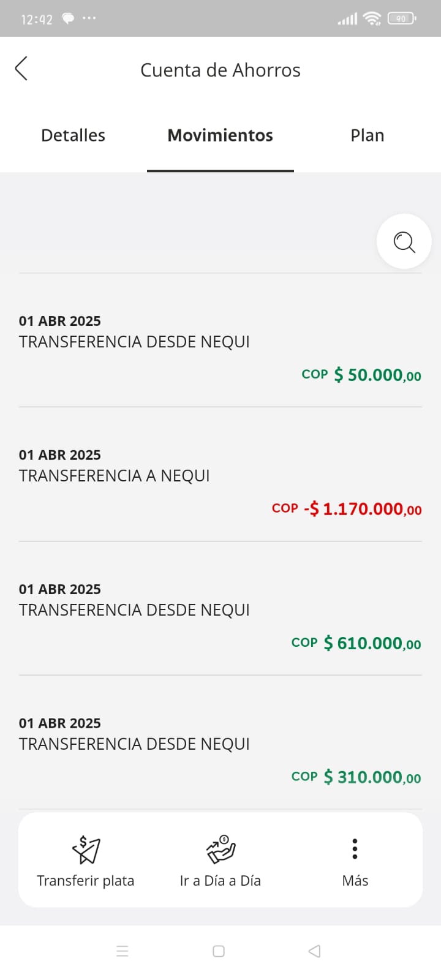This screenshot has width=441, height=980.
Task: Select the Movimientos tab
Action: coord(220,135)
